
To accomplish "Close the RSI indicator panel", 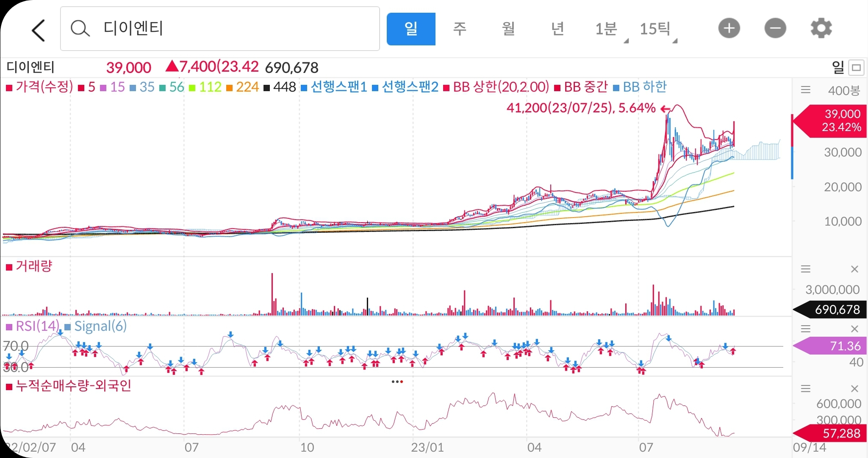I will click(854, 329).
